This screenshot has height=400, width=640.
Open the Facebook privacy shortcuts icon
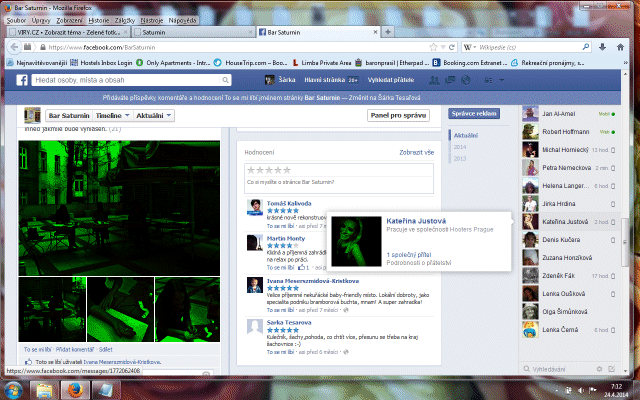488,80
